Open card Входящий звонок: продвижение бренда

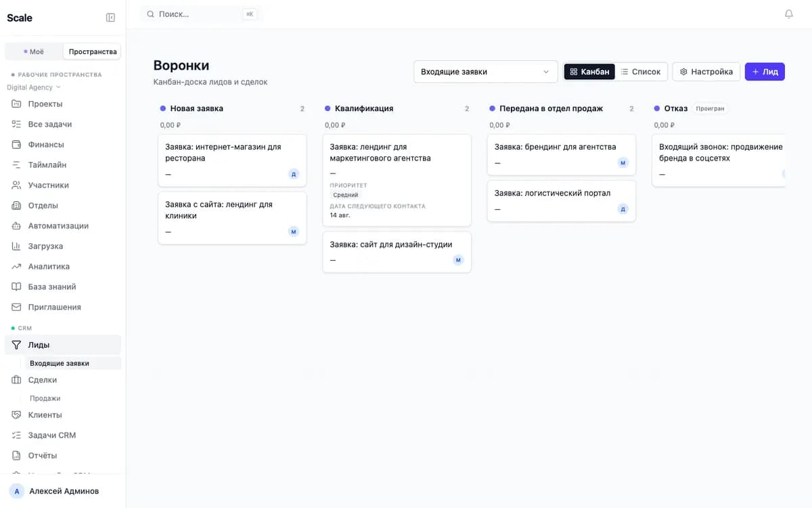pyautogui.click(x=719, y=160)
